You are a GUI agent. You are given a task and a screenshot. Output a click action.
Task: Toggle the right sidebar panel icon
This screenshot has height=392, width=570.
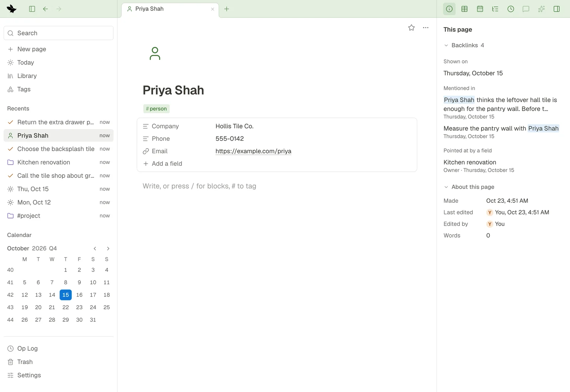pyautogui.click(x=557, y=9)
